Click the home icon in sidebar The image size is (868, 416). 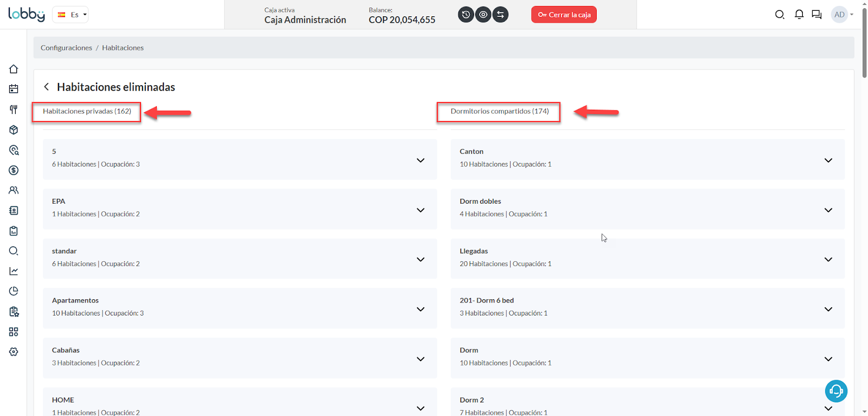(x=14, y=69)
